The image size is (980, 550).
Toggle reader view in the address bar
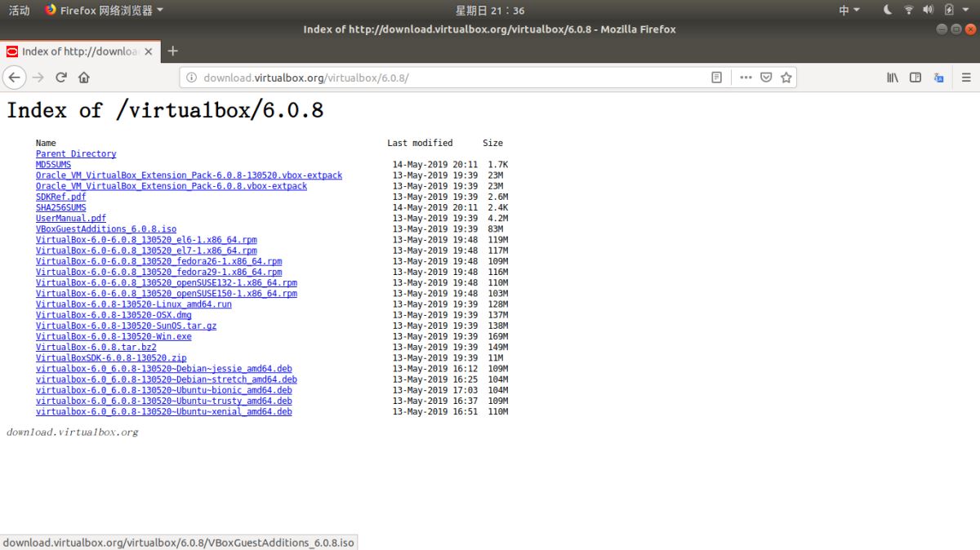[x=716, y=78]
